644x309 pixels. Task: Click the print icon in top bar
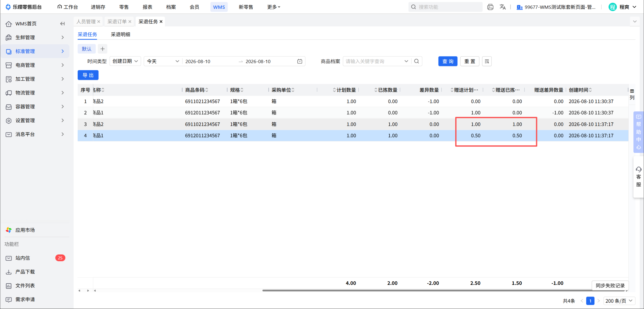pos(490,7)
